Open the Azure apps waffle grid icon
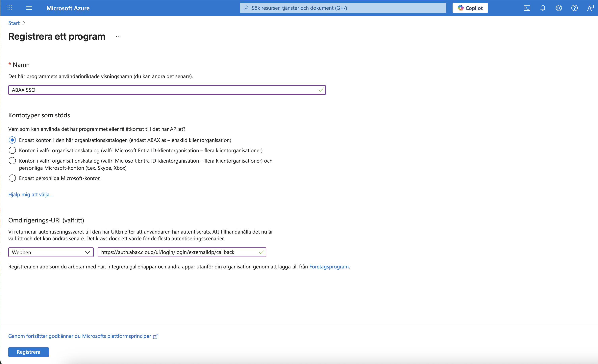This screenshot has width=598, height=364. pos(10,8)
